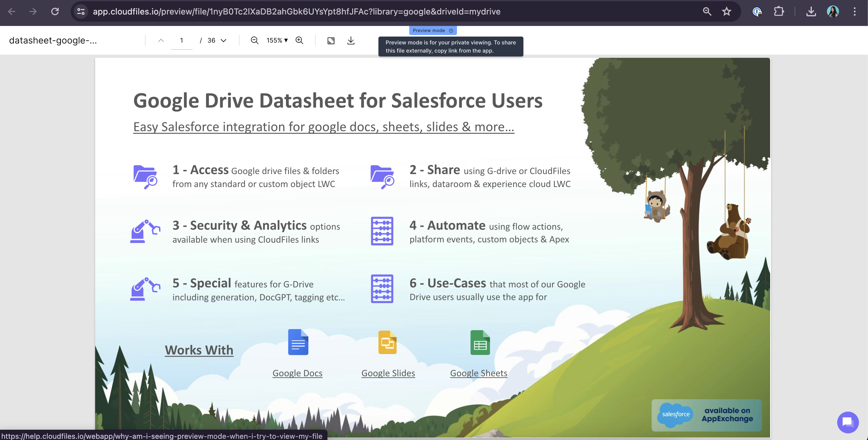Click the zoom in magnifier icon

(x=299, y=40)
